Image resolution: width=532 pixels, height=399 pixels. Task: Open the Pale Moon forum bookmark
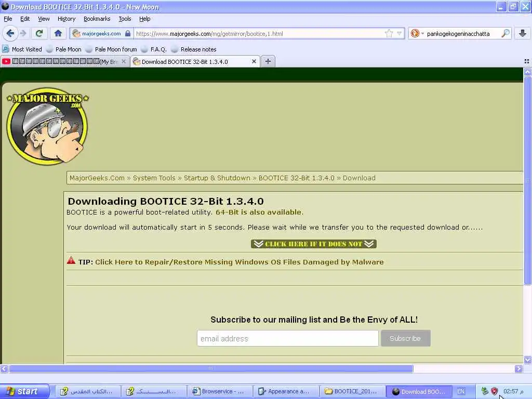(x=111, y=49)
